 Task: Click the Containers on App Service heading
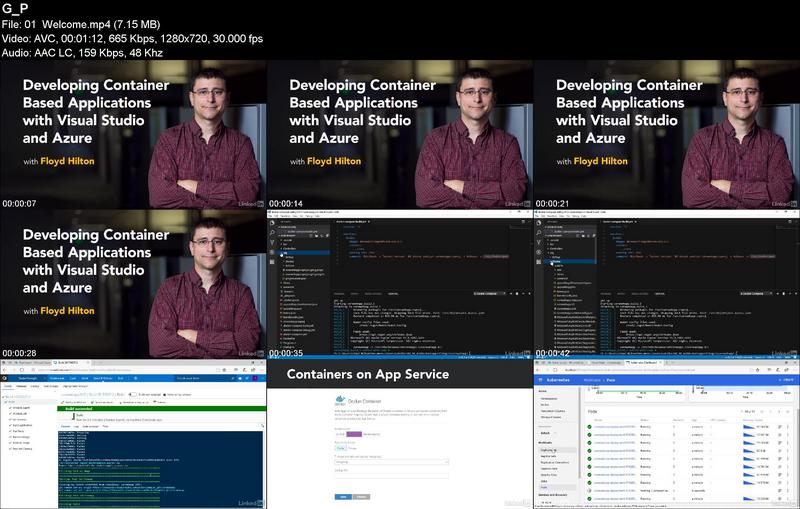point(368,374)
